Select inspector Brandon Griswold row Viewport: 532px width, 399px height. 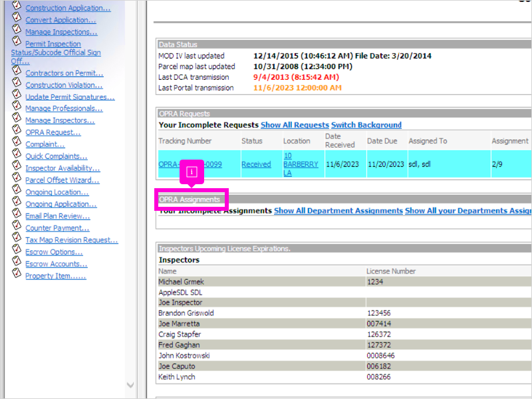point(344,313)
